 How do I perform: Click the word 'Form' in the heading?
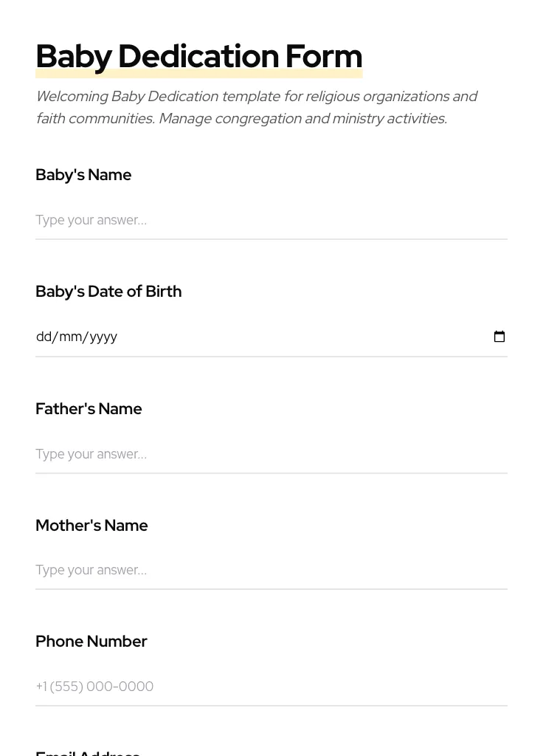click(x=323, y=56)
